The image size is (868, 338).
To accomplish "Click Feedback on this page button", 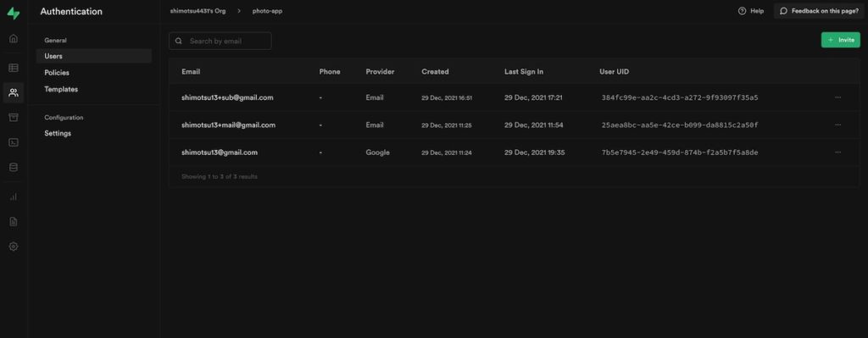I will (820, 11).
